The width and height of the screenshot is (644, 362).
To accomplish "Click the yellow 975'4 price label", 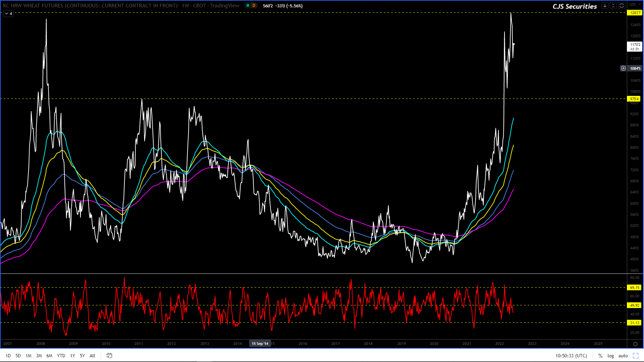I will click(634, 99).
